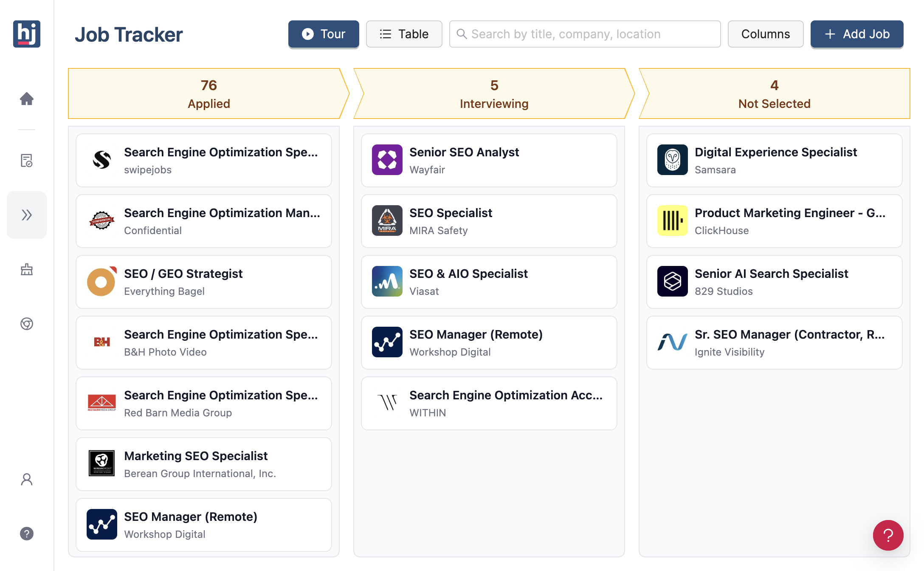This screenshot has width=924, height=571.
Task: Open the profile icon in the sidebar
Action: coord(27,479)
